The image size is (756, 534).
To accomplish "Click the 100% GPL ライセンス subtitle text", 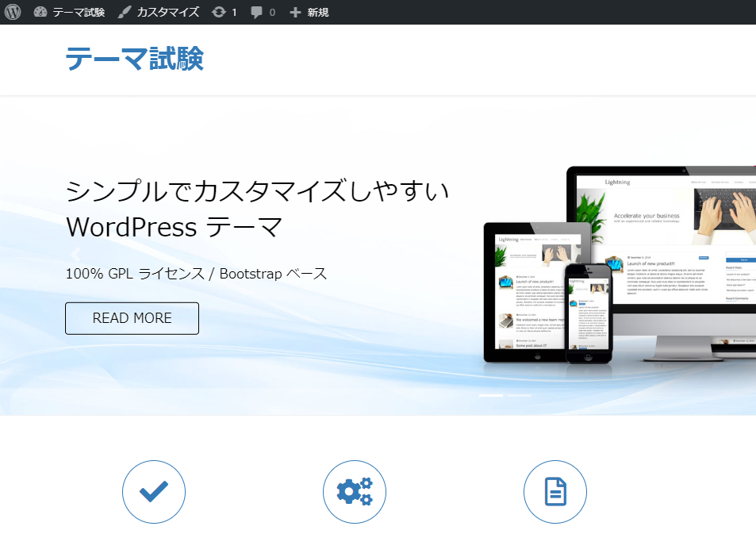I will (196, 274).
